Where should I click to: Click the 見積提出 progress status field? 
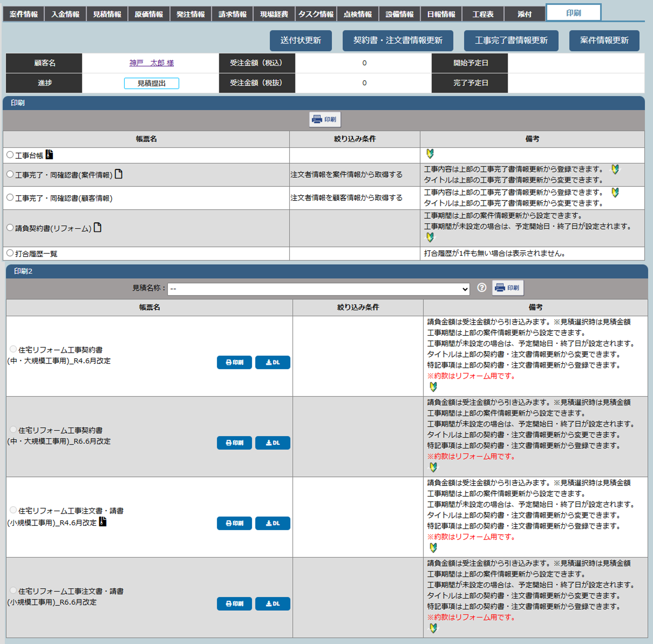[x=151, y=83]
